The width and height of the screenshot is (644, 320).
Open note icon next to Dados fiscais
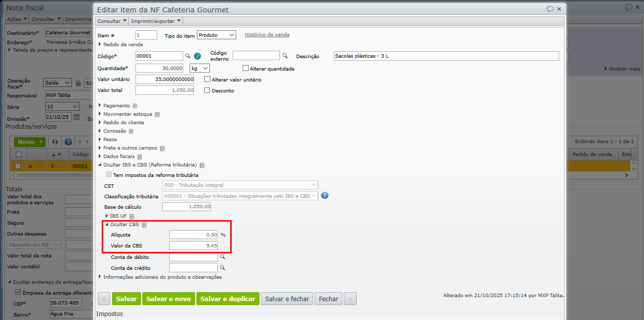pos(139,157)
